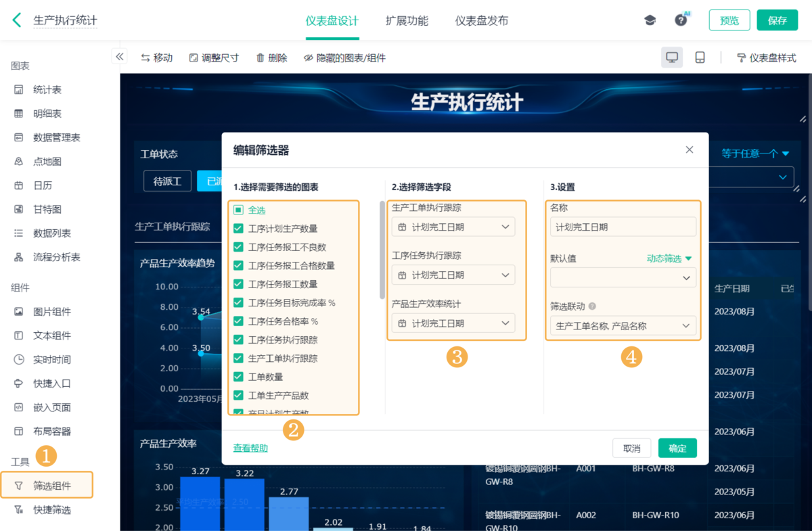Insert a 实时时间 component

[52, 359]
